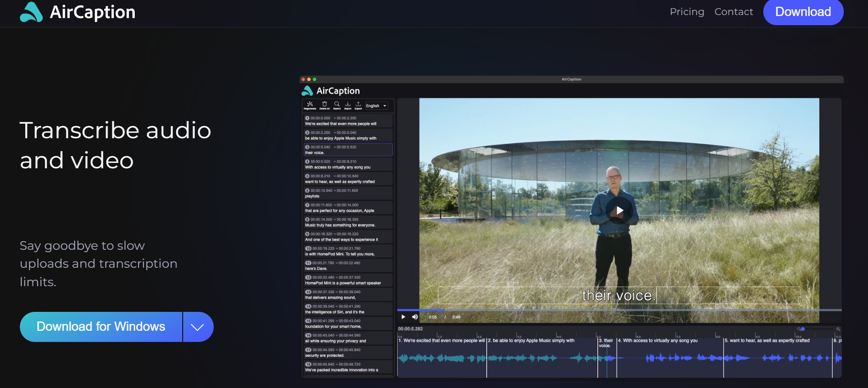Viewport: 868px width, 388px height.
Task: Click waveform segment '4. With access to virtually any song you'
Action: (x=670, y=357)
